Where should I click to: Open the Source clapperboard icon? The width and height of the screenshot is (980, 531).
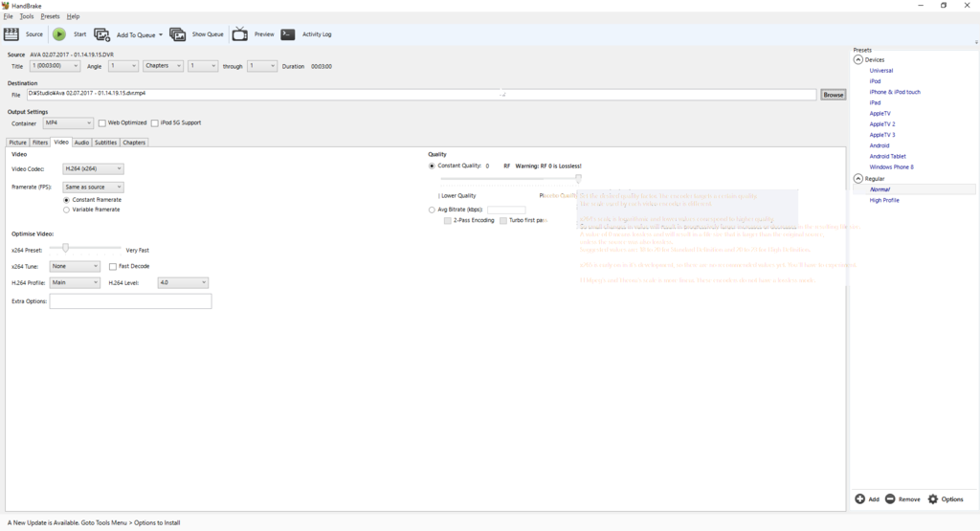click(11, 34)
